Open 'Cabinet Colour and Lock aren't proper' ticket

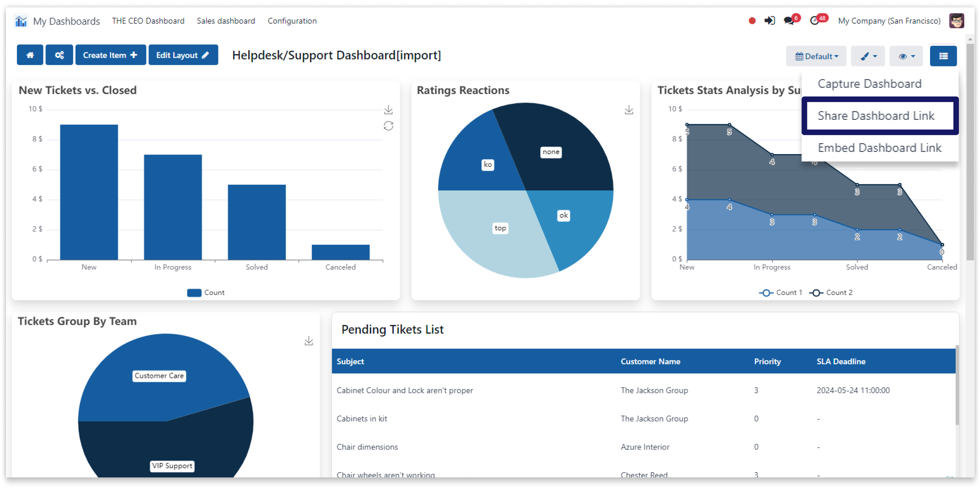(x=643, y=390)
